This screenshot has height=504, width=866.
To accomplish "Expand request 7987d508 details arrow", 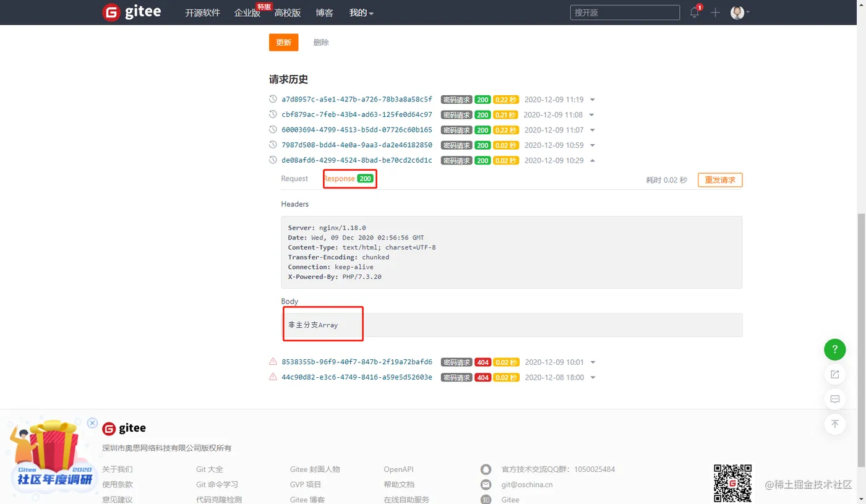I will coord(593,145).
